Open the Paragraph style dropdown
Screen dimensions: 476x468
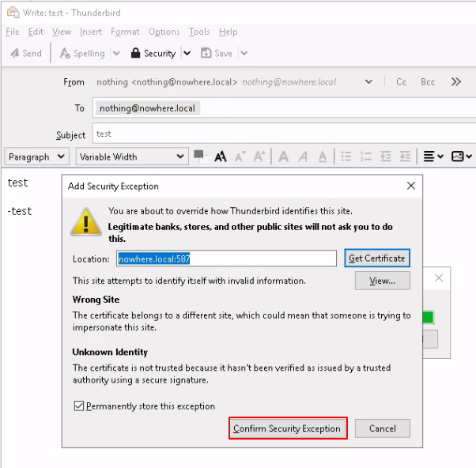point(36,157)
